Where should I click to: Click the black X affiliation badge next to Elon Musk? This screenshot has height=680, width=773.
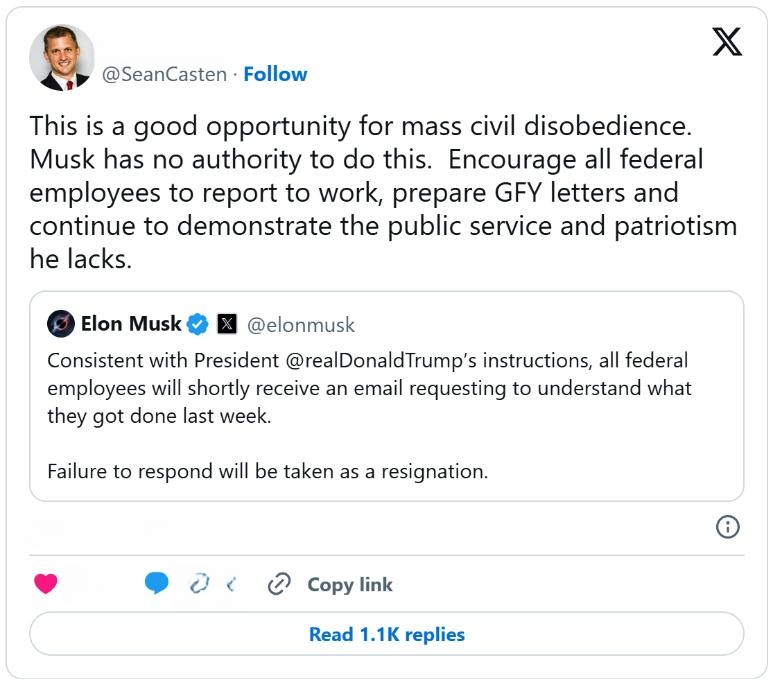[x=227, y=324]
